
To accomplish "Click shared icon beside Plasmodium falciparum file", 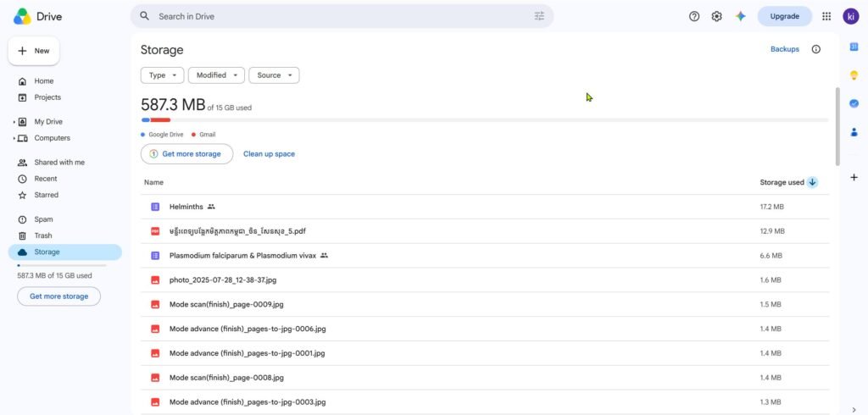I will pyautogui.click(x=325, y=256).
